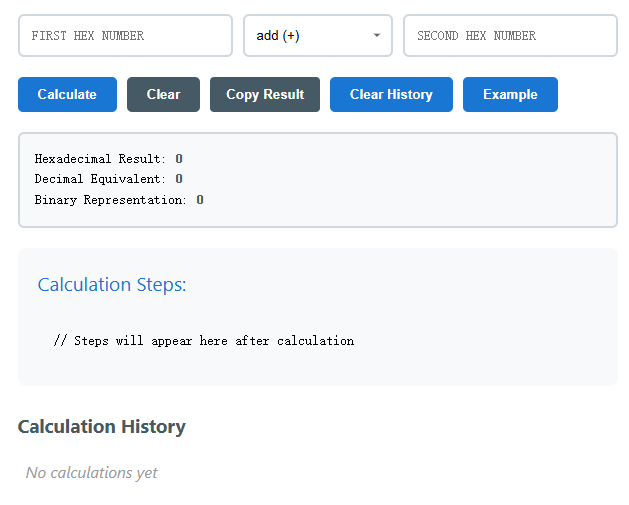Click the Binary Representation label

pos(110,200)
